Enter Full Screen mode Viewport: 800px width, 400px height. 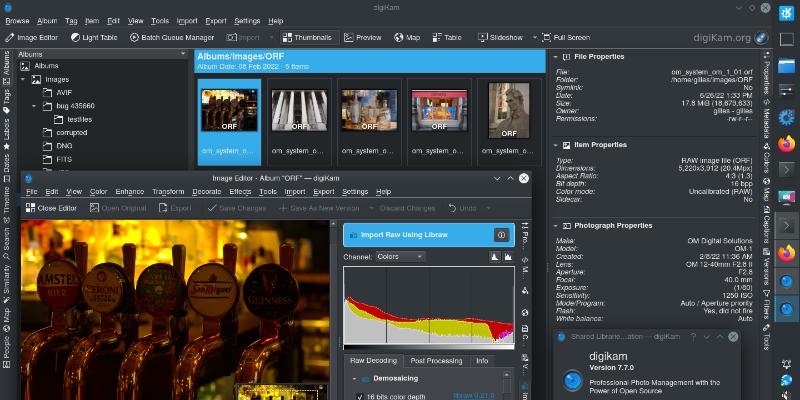pyautogui.click(x=565, y=38)
